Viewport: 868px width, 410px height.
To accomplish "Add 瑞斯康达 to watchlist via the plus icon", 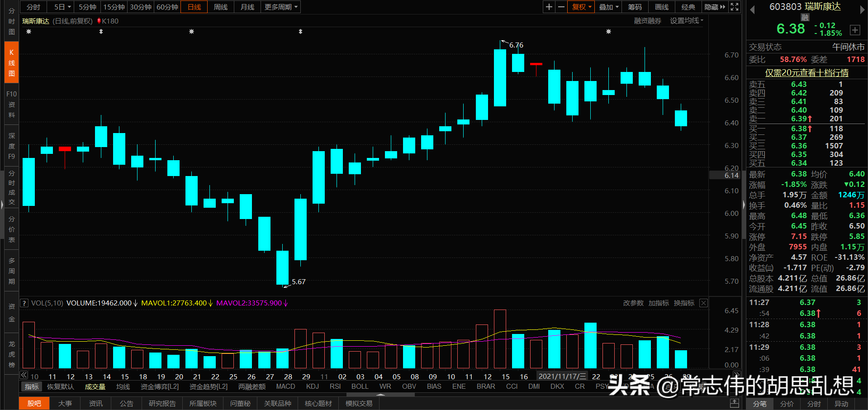I will [855, 30].
